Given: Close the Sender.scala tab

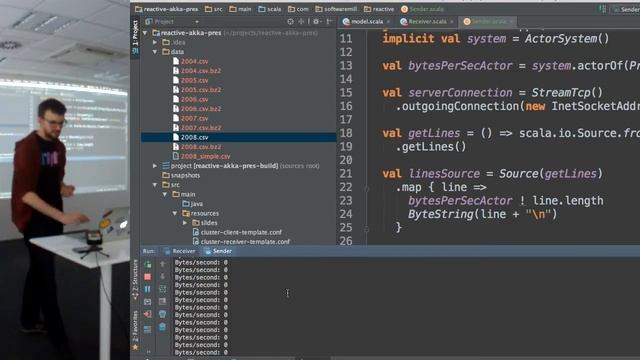Looking at the screenshot, I should point(511,21).
